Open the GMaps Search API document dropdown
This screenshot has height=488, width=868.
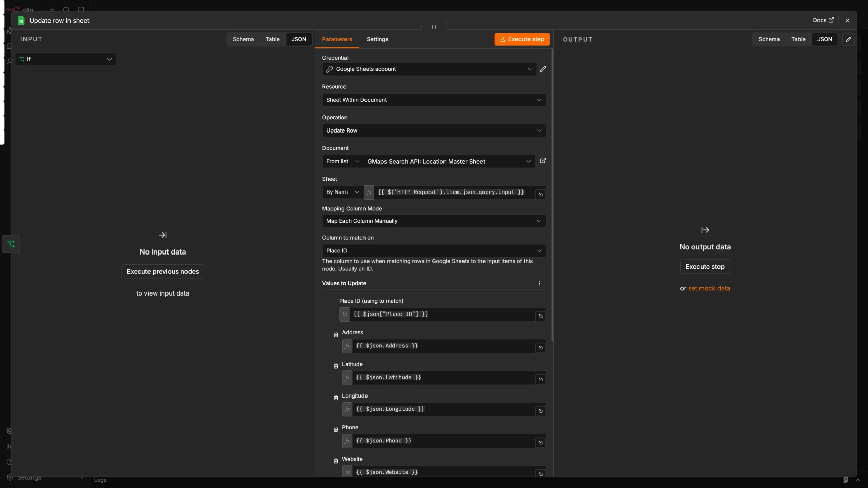pyautogui.click(x=449, y=161)
